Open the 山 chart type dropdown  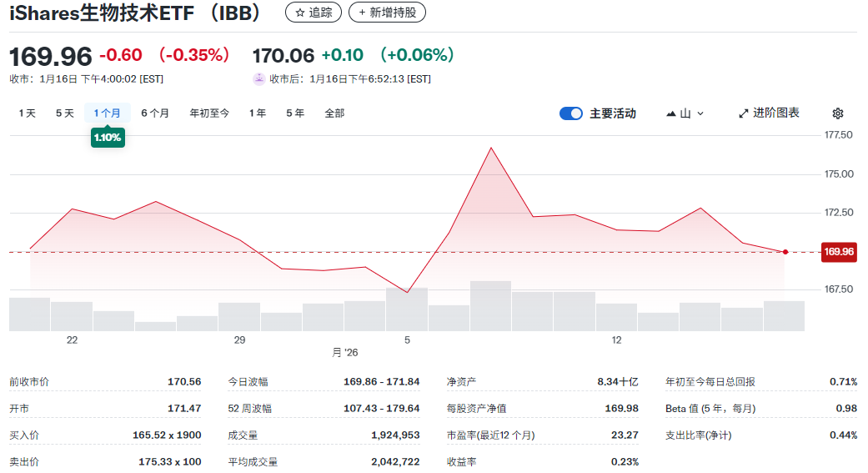click(x=685, y=113)
